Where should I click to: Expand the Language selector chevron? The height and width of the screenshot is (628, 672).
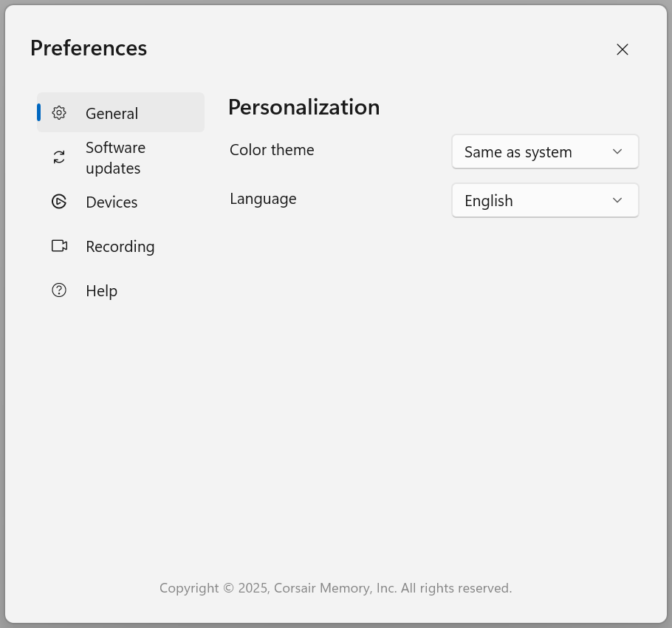pyautogui.click(x=617, y=200)
